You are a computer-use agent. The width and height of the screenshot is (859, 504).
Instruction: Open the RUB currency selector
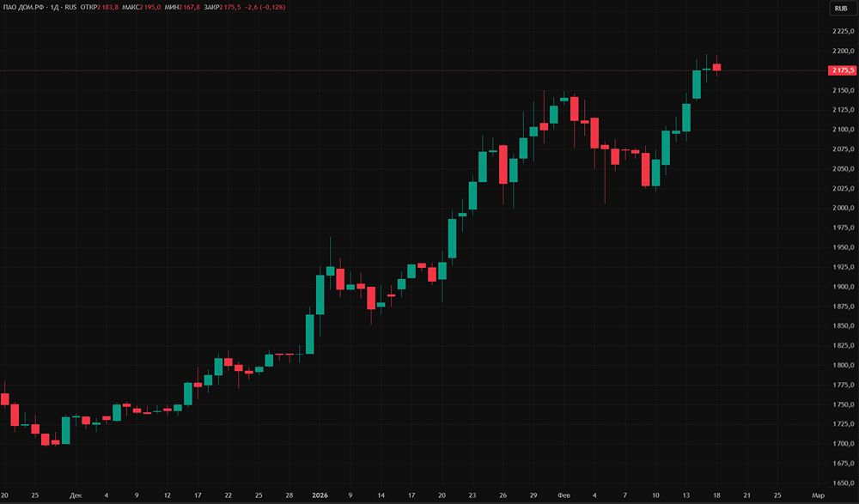click(x=841, y=9)
